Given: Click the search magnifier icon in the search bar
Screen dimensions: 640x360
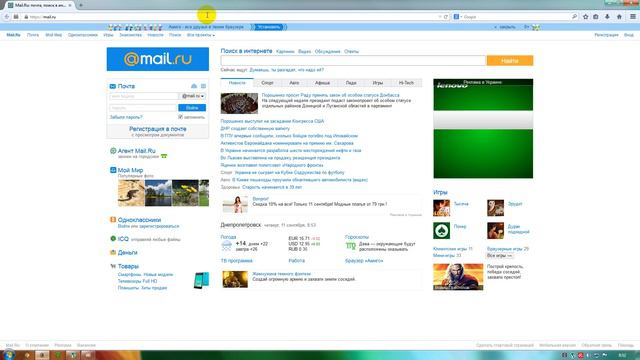Looking at the screenshot, I should pyautogui.click(x=574, y=17).
